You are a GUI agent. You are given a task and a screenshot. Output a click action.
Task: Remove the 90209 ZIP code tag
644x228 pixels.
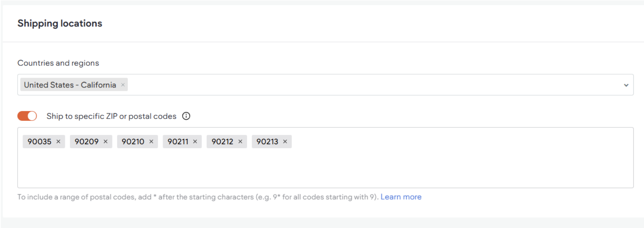tap(106, 141)
